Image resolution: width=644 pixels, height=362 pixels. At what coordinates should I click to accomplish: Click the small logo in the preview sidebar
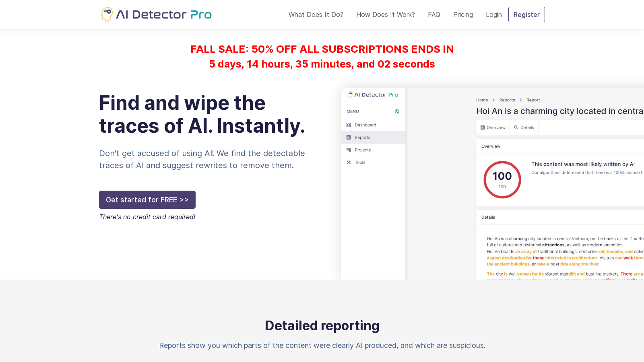click(x=350, y=95)
